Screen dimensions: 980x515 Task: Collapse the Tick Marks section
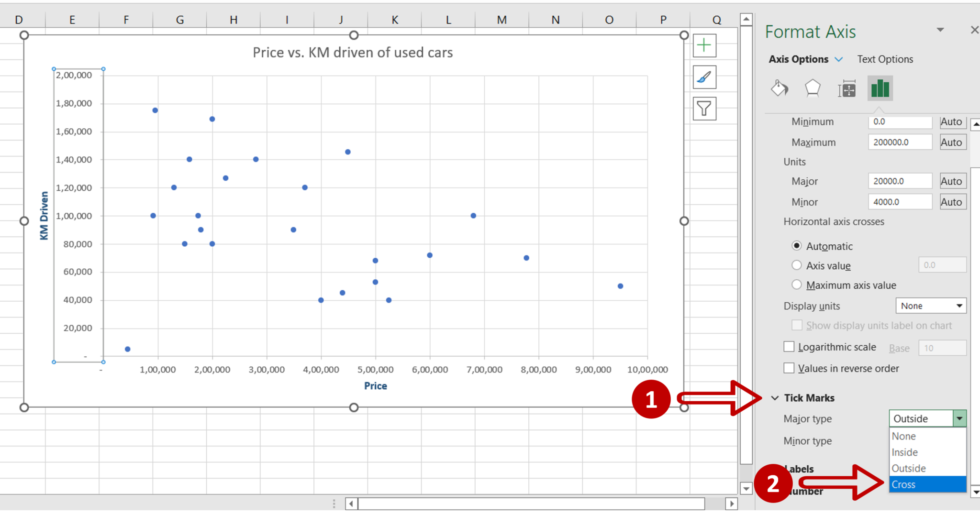tap(775, 397)
